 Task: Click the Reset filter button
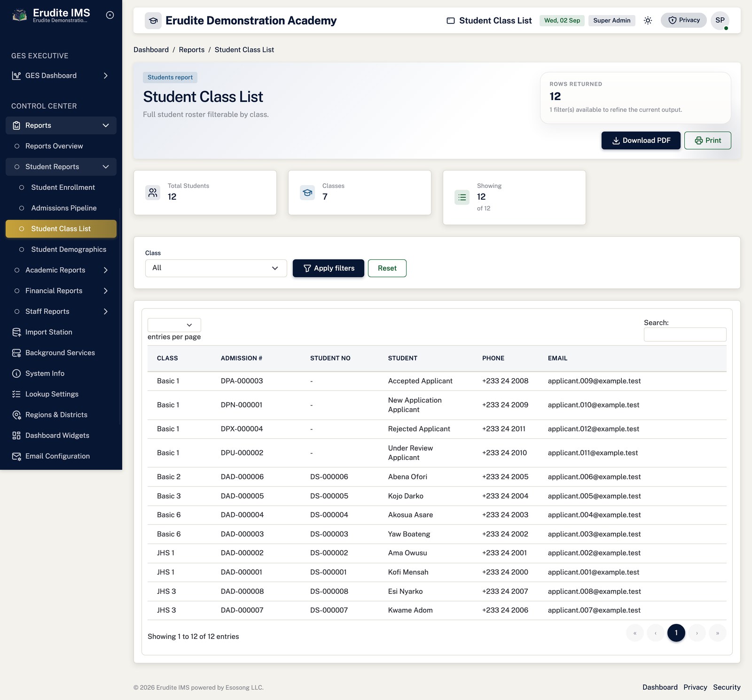(387, 268)
